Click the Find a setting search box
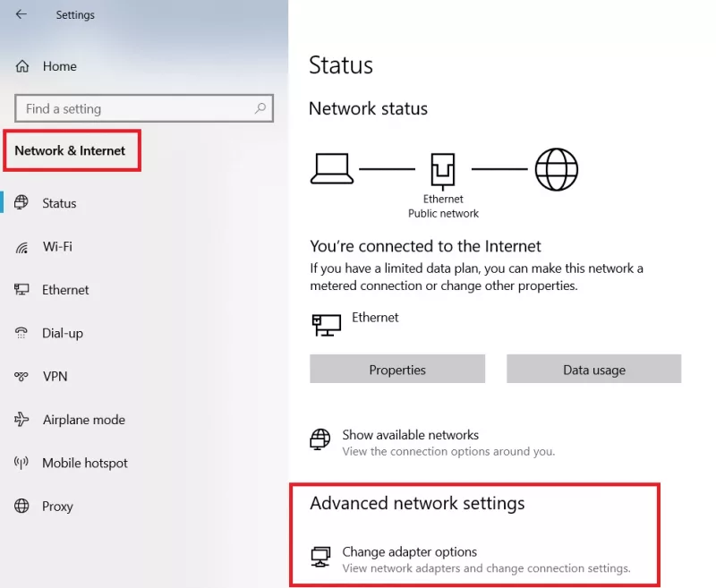 pos(134,108)
